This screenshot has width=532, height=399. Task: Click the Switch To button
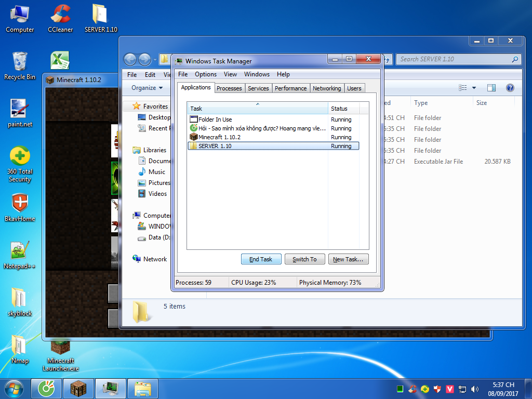304,259
